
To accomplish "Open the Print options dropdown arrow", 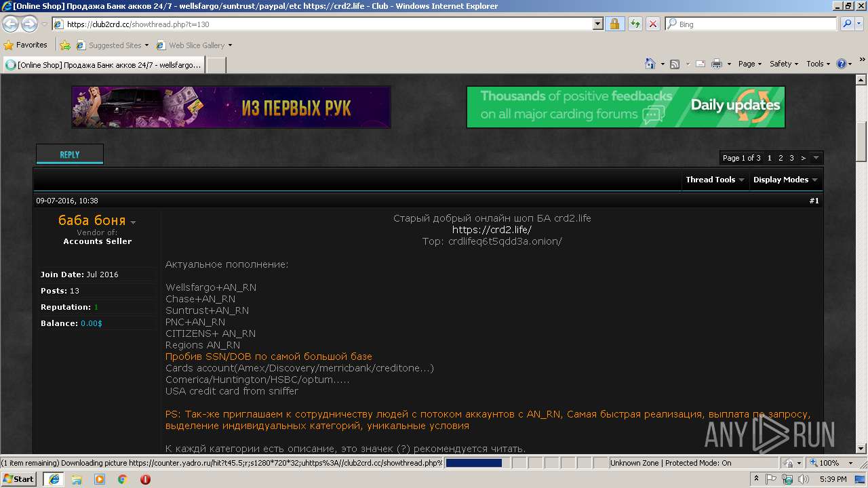I will coord(729,64).
